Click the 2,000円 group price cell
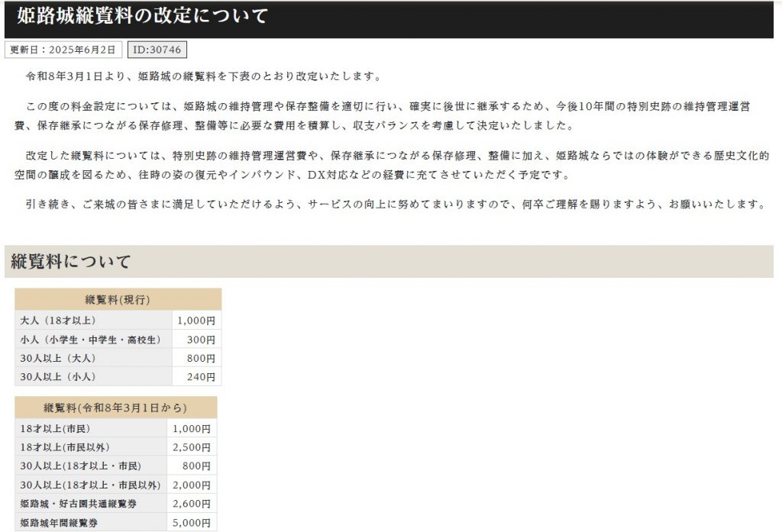The image size is (782, 532). (192, 485)
